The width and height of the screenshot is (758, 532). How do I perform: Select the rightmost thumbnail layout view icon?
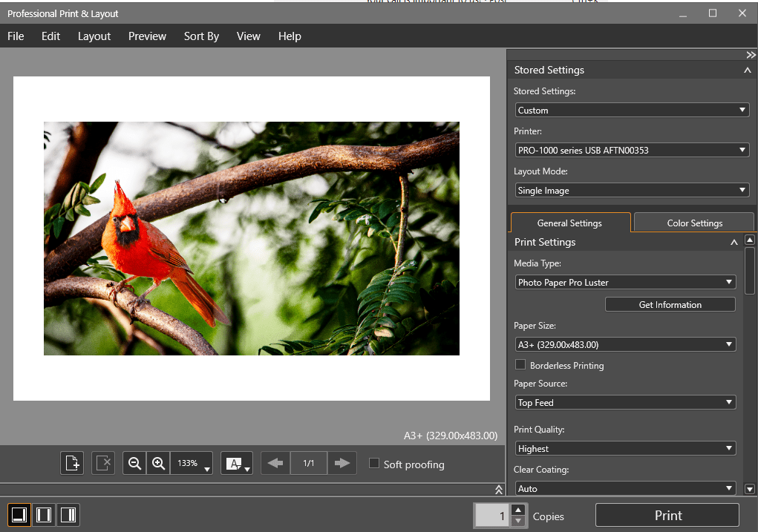68,514
